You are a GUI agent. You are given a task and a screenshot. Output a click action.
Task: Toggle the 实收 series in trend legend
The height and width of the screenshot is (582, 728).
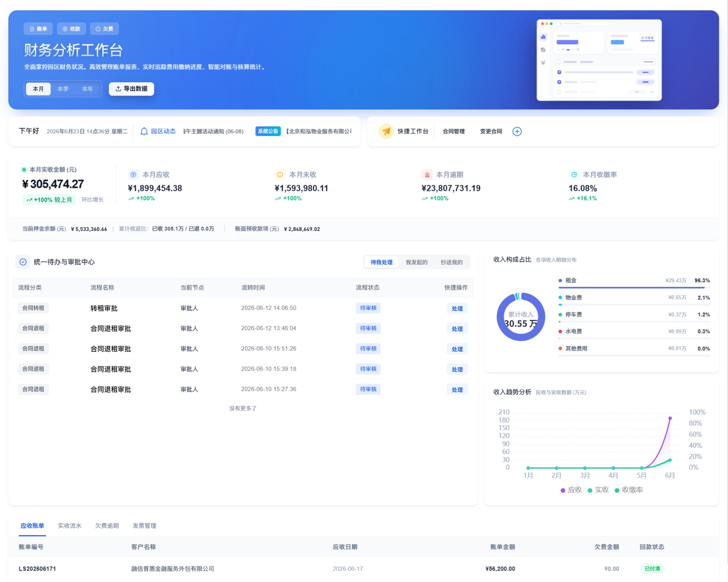coord(598,490)
